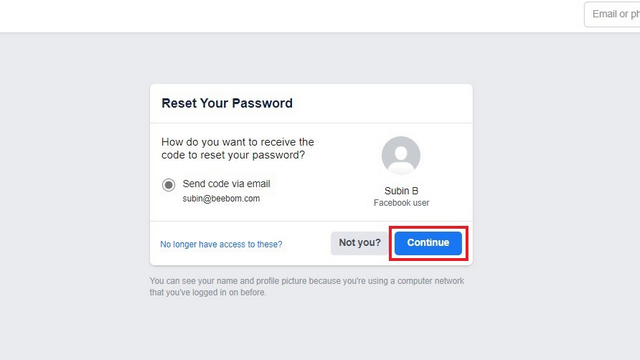Viewport: 640px width, 360px height.
Task: Click the Subin B account name
Action: click(x=401, y=191)
